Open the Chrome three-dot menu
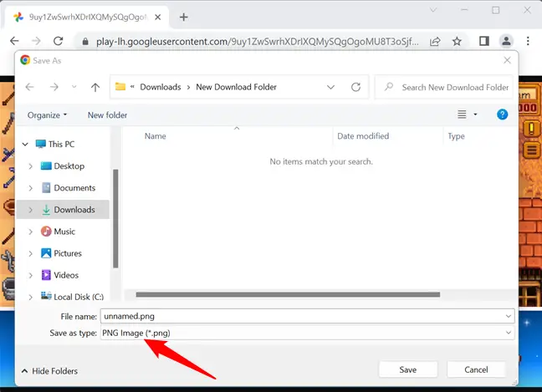Screen dimensions: 542x392 coord(528,41)
